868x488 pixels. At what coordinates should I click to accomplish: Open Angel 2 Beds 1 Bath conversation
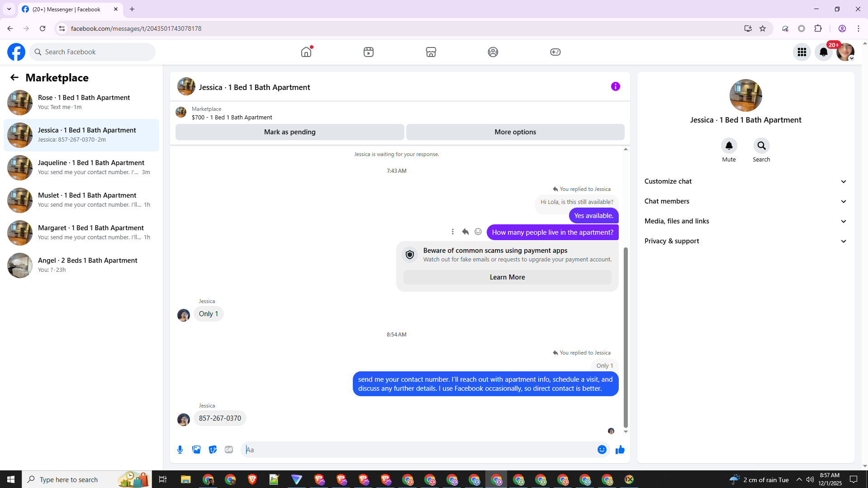tap(81, 265)
